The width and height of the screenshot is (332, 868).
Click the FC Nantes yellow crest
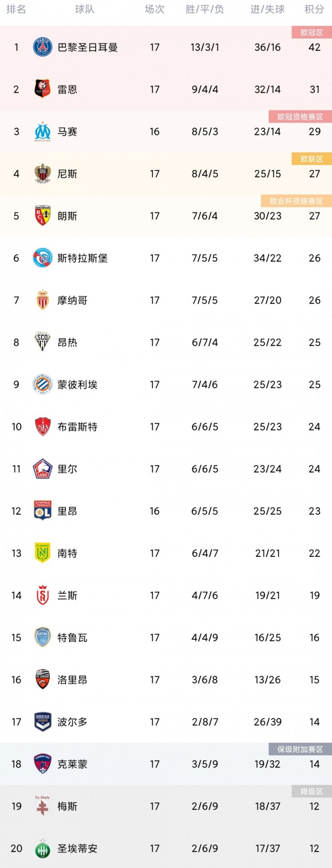(42, 553)
